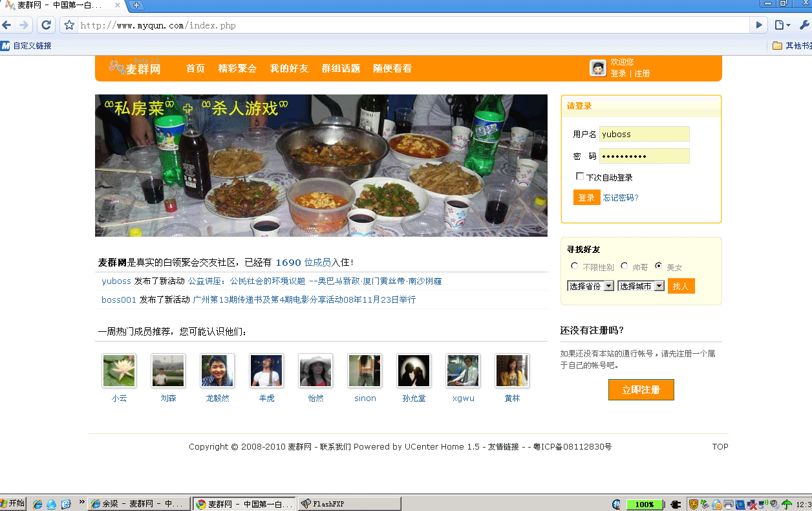812x511 pixels.
Task: Click the 用户名 input field
Action: tap(645, 134)
